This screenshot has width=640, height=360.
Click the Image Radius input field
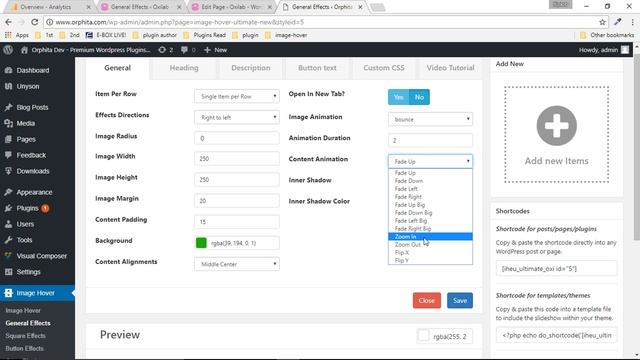(237, 138)
